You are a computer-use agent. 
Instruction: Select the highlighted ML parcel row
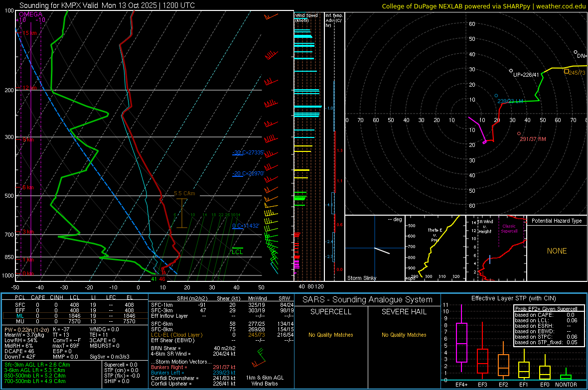pyautogui.click(x=75, y=316)
